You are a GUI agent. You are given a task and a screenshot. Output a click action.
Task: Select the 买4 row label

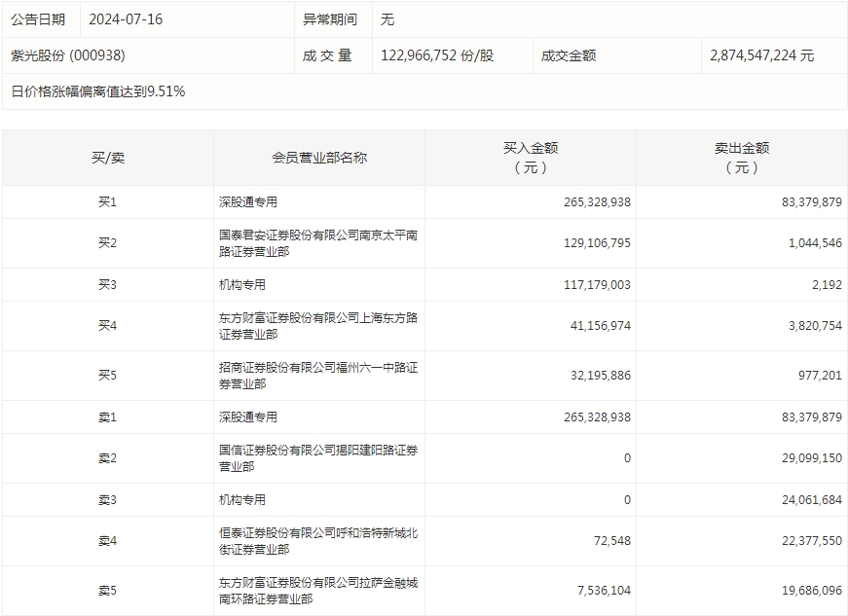point(107,326)
